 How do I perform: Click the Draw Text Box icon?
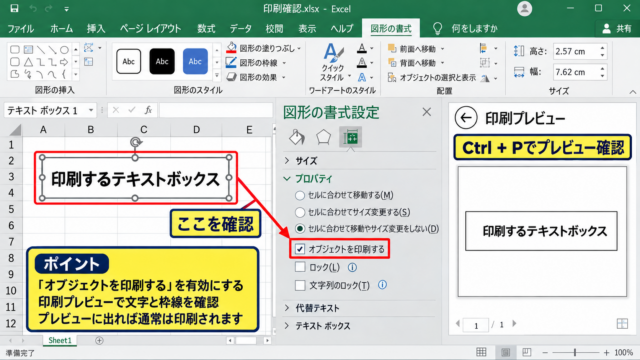(x=88, y=62)
